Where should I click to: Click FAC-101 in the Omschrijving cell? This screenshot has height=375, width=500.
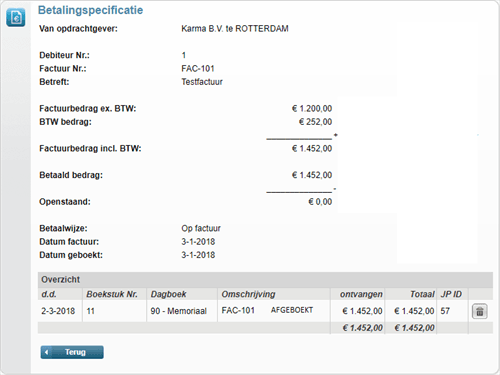pyautogui.click(x=238, y=310)
